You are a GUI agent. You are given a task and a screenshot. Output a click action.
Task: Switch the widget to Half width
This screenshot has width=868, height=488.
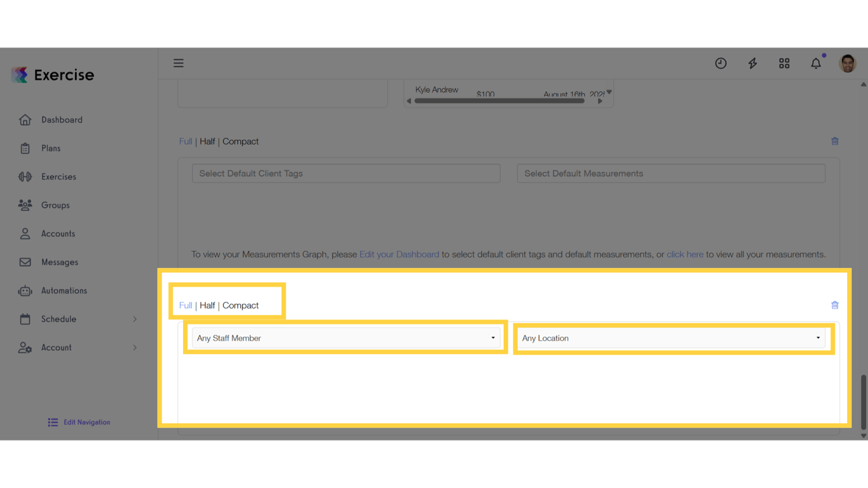(x=207, y=305)
